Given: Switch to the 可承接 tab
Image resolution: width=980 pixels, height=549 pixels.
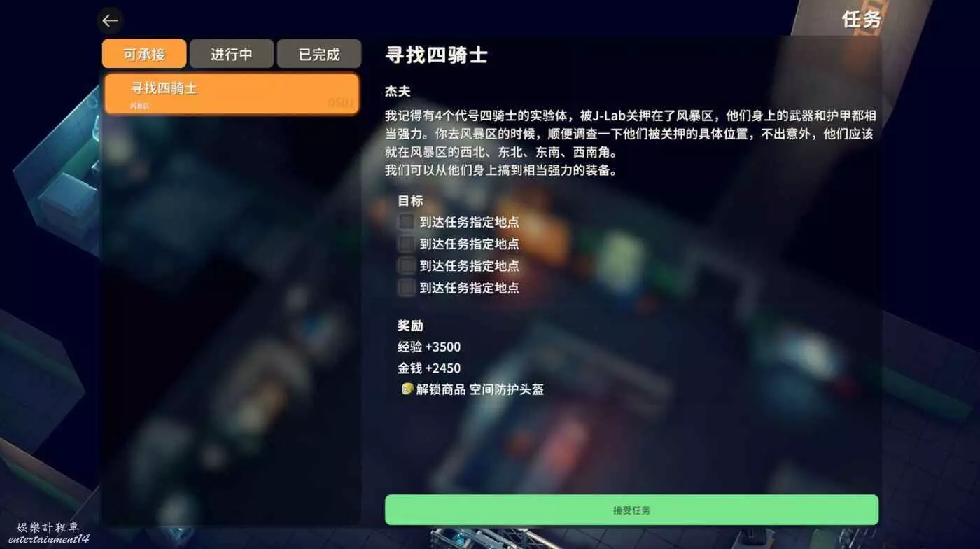Looking at the screenshot, I should [x=144, y=54].
